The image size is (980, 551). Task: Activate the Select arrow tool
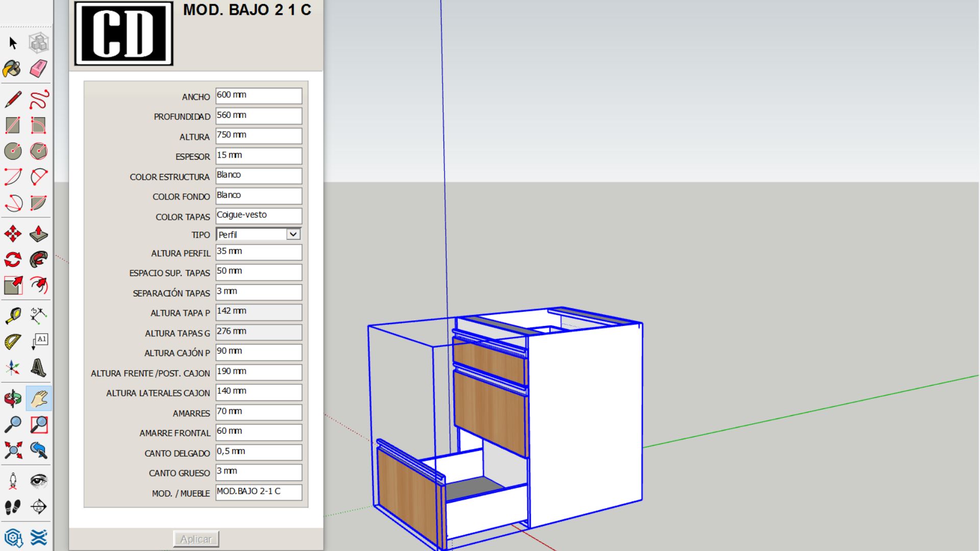[x=13, y=43]
